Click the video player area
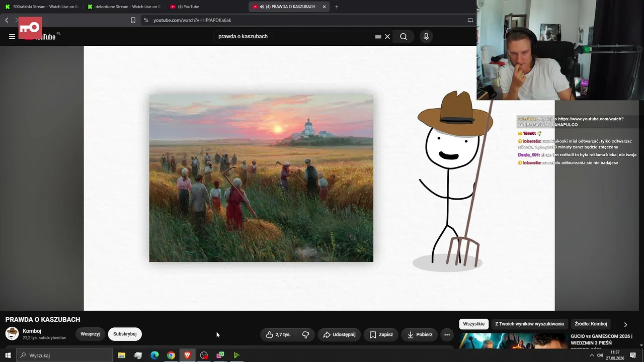 (319, 178)
